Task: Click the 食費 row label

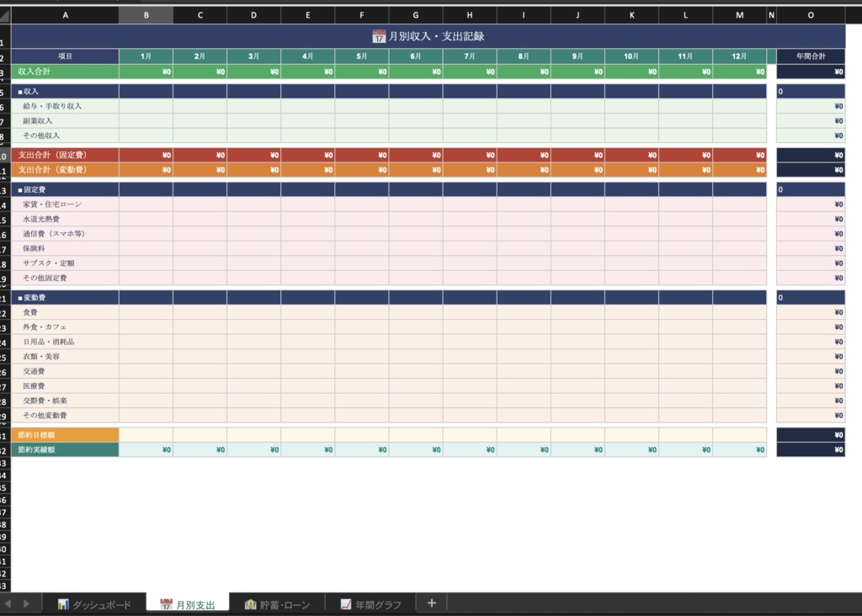Action: pos(65,312)
